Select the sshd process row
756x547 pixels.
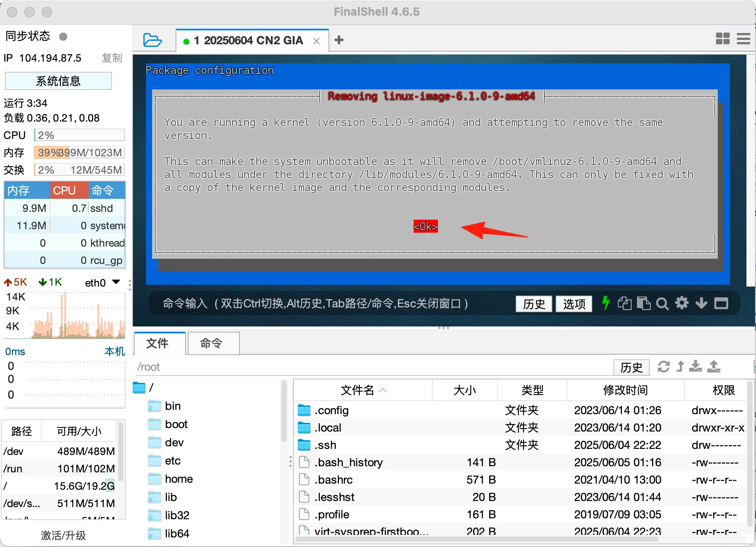(x=65, y=208)
